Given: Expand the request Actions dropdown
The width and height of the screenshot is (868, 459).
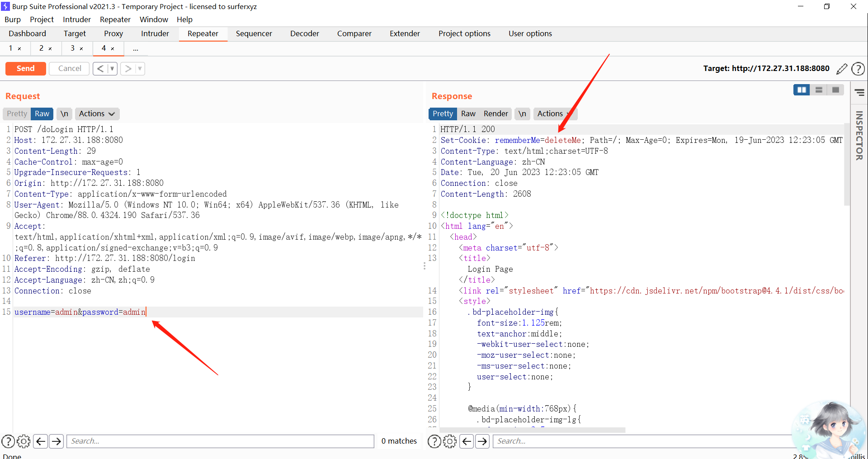Looking at the screenshot, I should coord(97,114).
